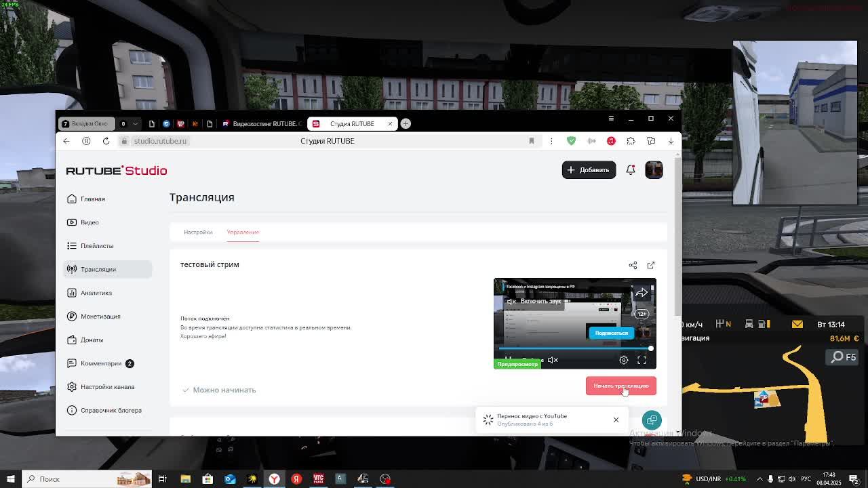The image size is (868, 488).
Task: Click the game mail envelope icon
Action: coord(797,324)
